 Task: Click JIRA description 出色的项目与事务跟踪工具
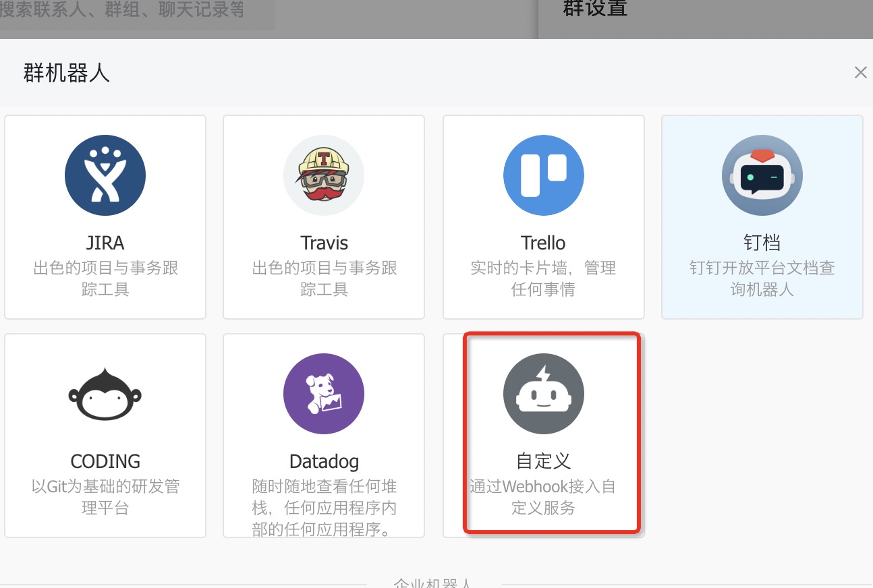point(105,279)
